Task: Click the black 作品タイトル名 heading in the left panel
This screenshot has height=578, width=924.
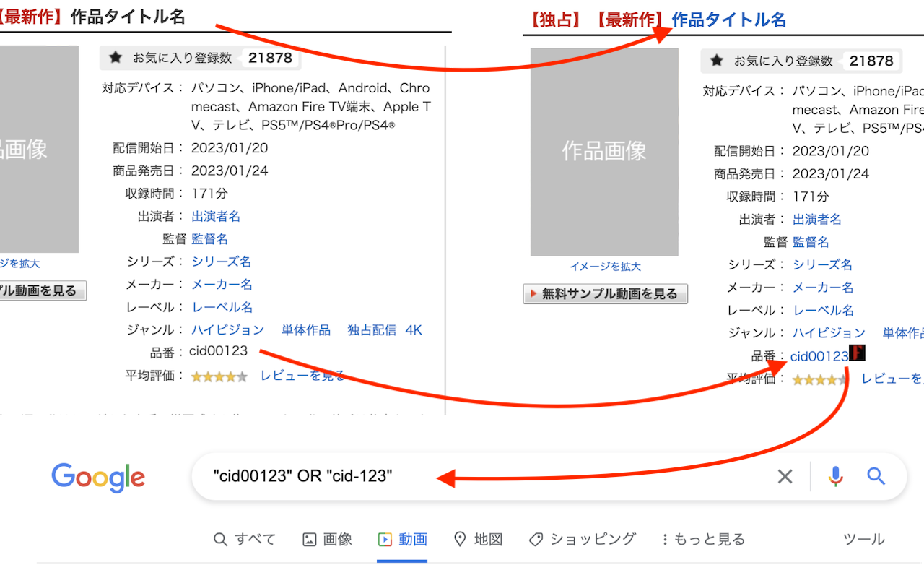Action: click(128, 17)
